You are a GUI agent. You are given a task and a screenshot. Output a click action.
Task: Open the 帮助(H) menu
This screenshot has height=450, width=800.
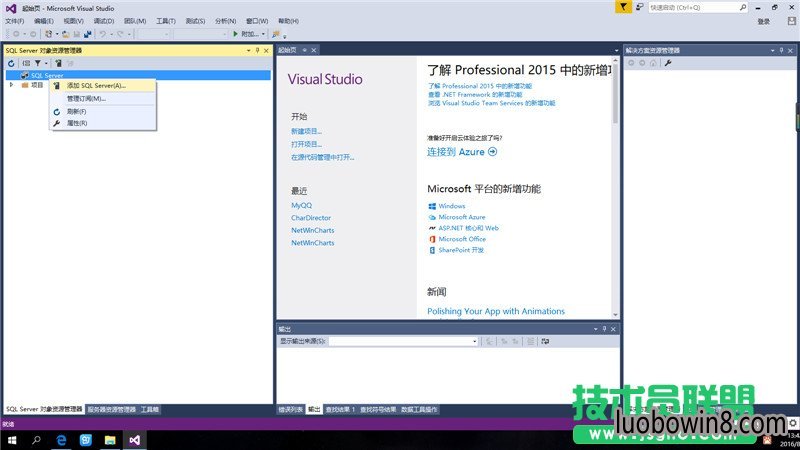pos(288,21)
